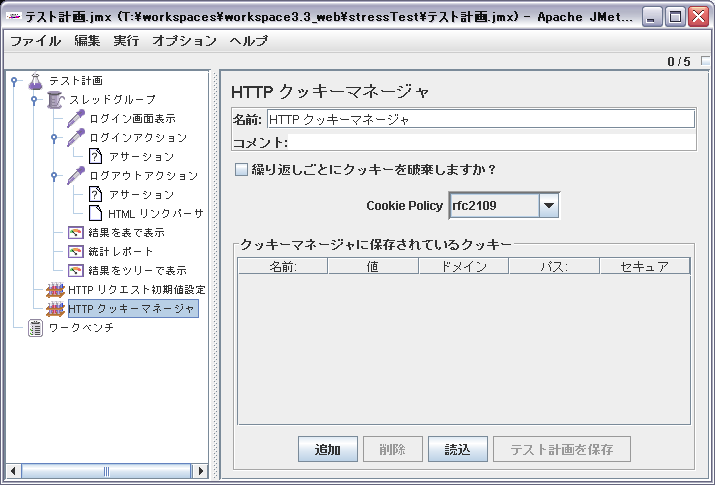
Task: Select the HTML リンクパーサ document icon
Action: [x=95, y=214]
